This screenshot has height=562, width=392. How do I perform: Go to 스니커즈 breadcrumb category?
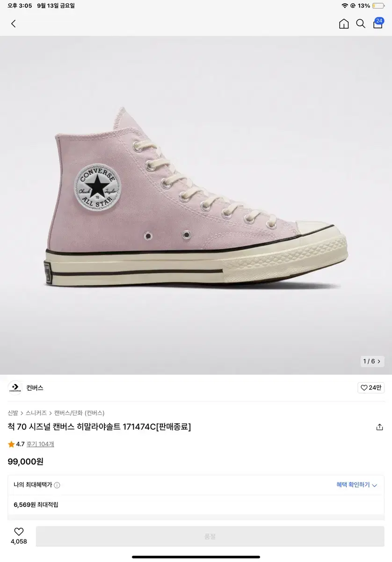click(36, 413)
